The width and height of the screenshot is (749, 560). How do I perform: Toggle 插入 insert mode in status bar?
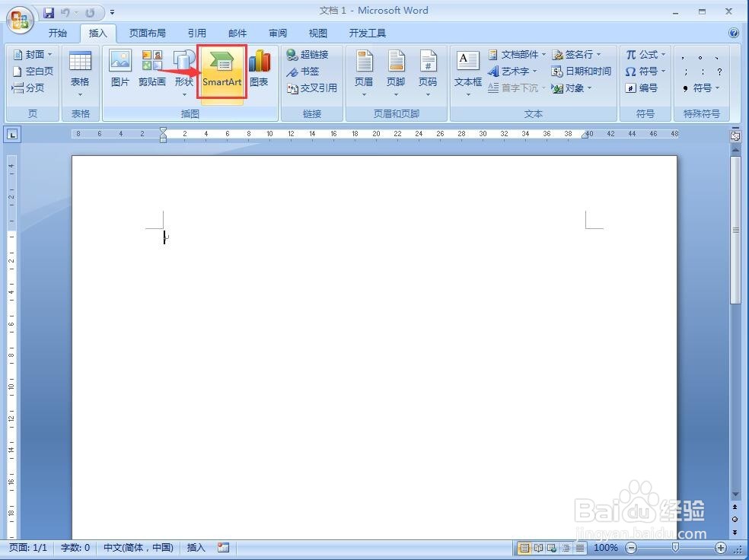pyautogui.click(x=196, y=548)
